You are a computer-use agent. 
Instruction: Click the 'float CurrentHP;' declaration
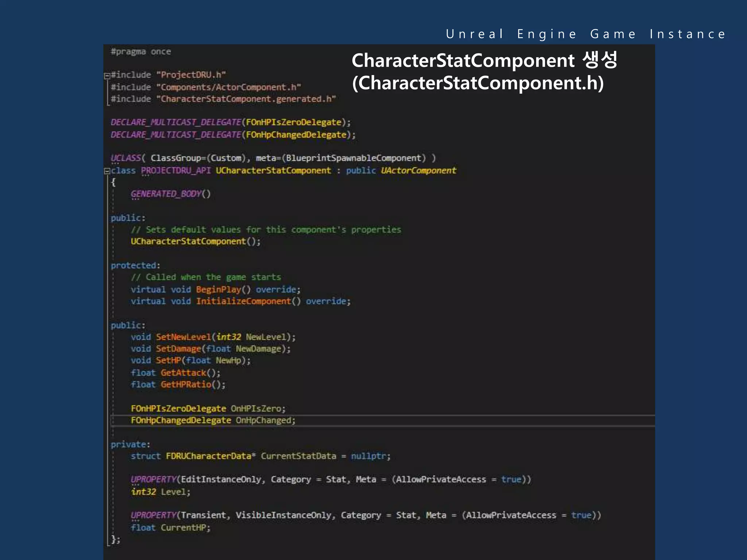point(171,528)
